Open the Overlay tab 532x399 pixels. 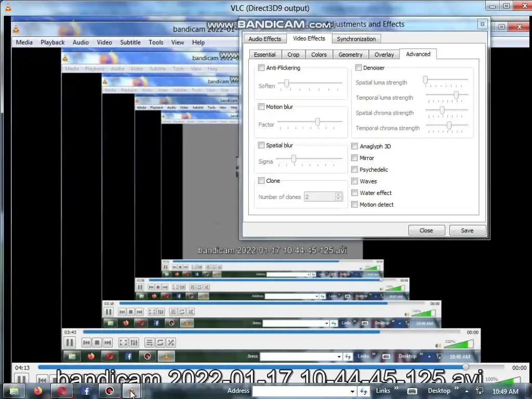click(x=384, y=55)
